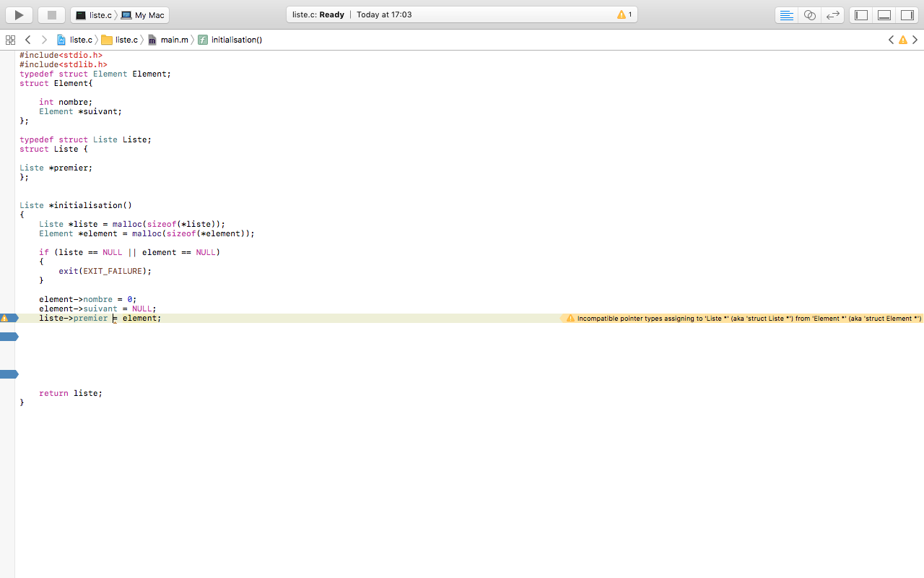This screenshot has width=924, height=578.
Task: Click 'element->nombre = 0;' line
Action: pyautogui.click(x=87, y=299)
